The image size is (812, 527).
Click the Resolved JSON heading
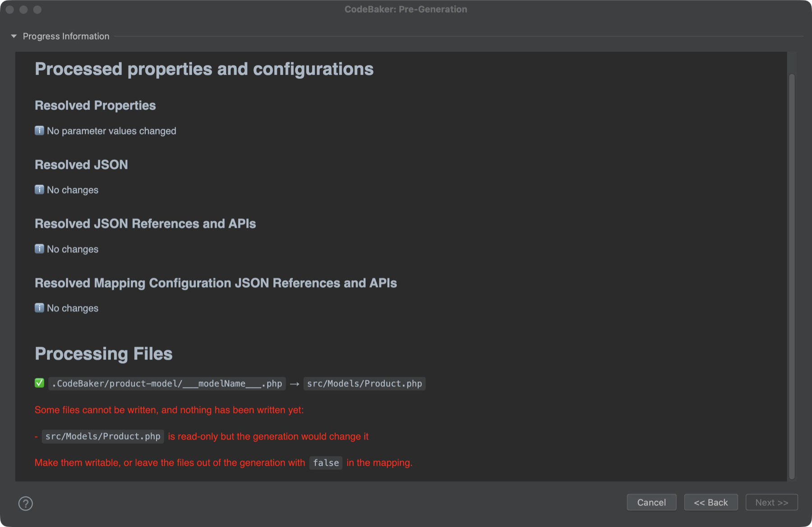pyautogui.click(x=81, y=165)
